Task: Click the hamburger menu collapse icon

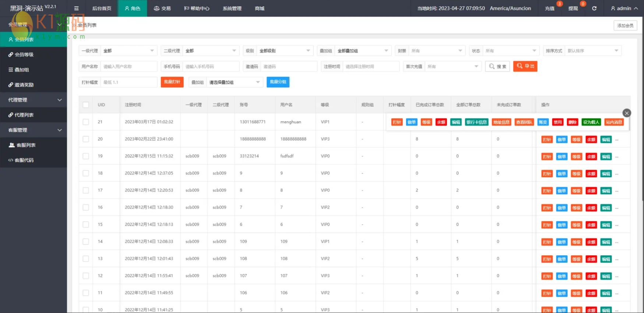Action: pos(76,8)
